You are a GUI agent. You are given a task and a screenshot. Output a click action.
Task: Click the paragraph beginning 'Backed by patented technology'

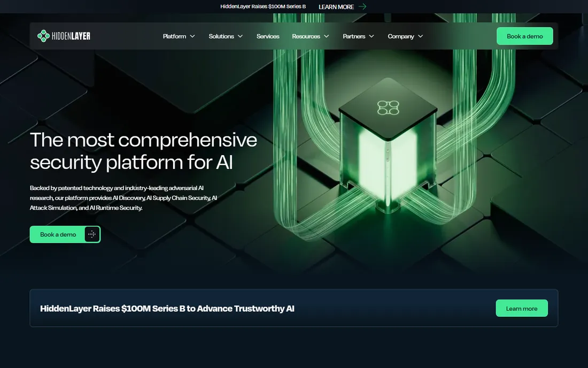[x=123, y=198]
